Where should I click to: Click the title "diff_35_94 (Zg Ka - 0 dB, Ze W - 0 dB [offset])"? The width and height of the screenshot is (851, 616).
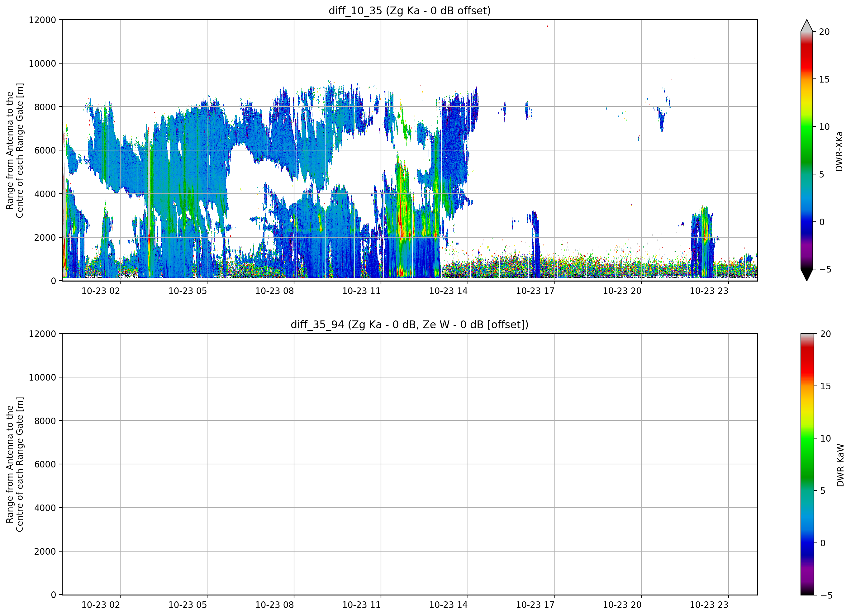pos(409,325)
